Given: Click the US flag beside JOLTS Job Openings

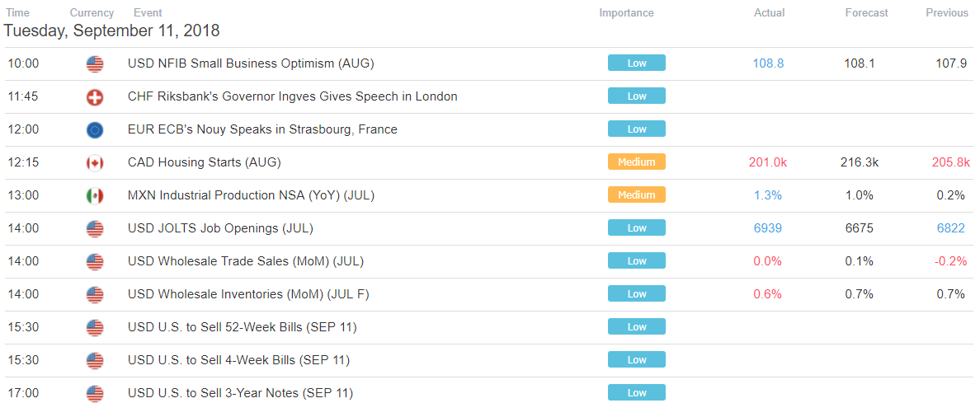Looking at the screenshot, I should click(94, 228).
